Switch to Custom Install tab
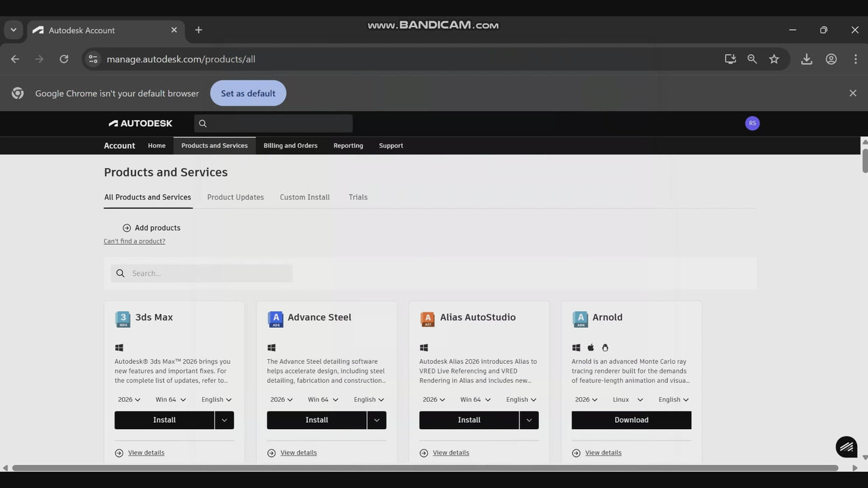Screen dimensions: 868x488 [304, 197]
